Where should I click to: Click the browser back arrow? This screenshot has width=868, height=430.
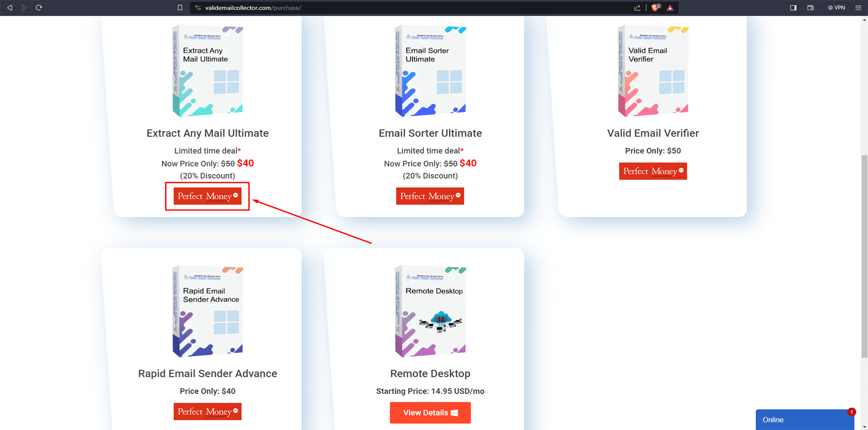click(x=10, y=8)
